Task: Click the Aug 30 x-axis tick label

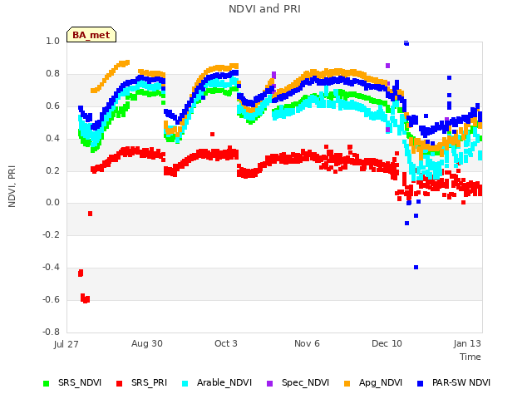Action: click(147, 343)
